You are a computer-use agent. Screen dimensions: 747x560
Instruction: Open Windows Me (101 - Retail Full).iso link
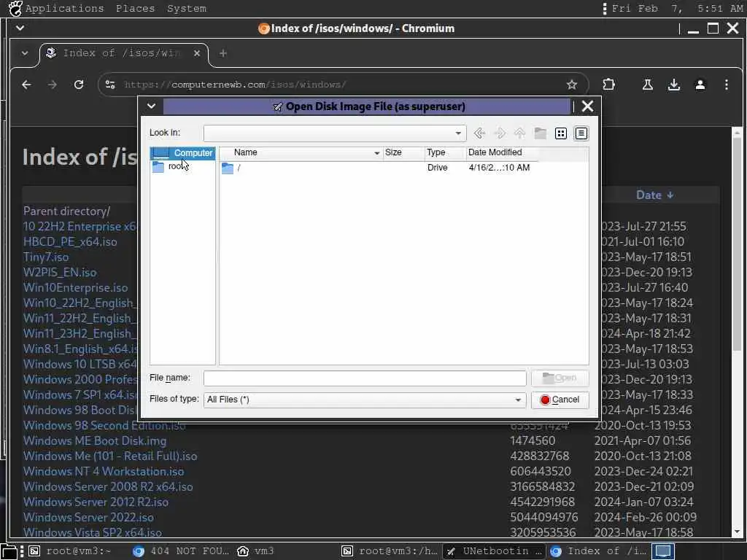pos(110,456)
